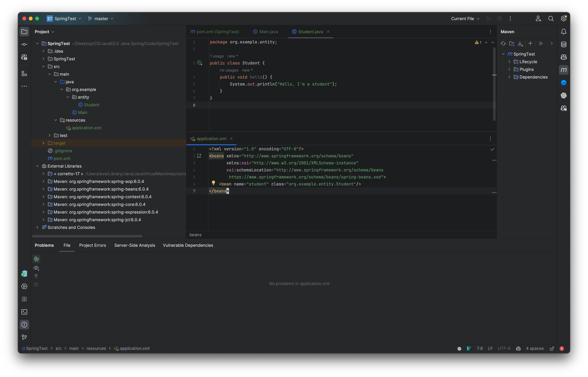Image resolution: width=588 pixels, height=377 pixels.
Task: Toggle the highlight eye icon in Problems panel
Action: [x=36, y=268]
